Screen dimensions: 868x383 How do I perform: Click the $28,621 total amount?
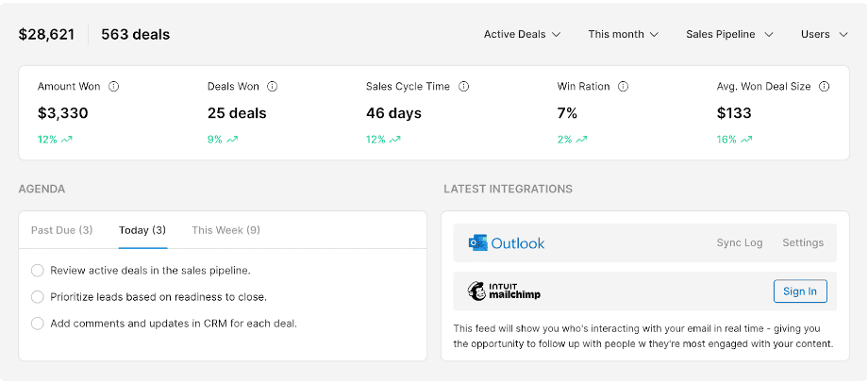pyautogui.click(x=46, y=34)
